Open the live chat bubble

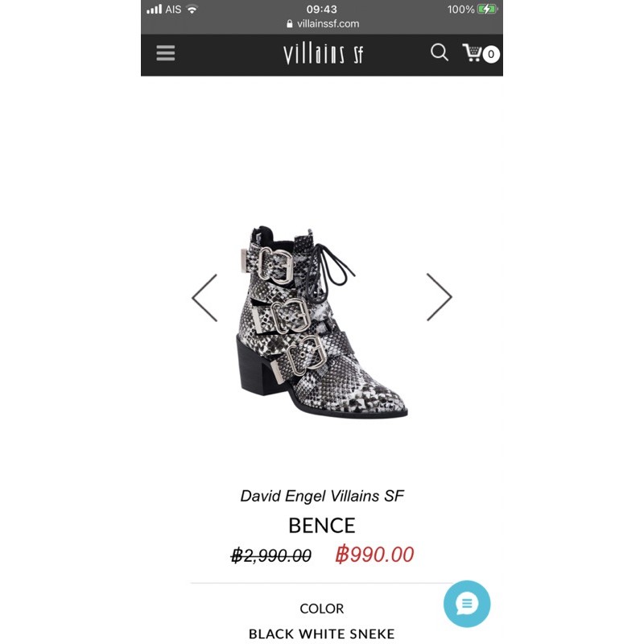point(467,603)
